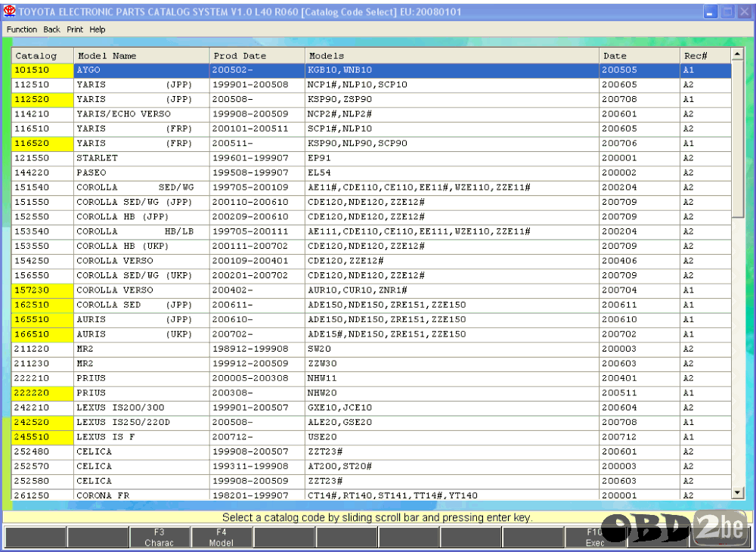The image size is (756, 552).
Task: Select the LEXUS IS250/220D model name
Action: click(142, 422)
